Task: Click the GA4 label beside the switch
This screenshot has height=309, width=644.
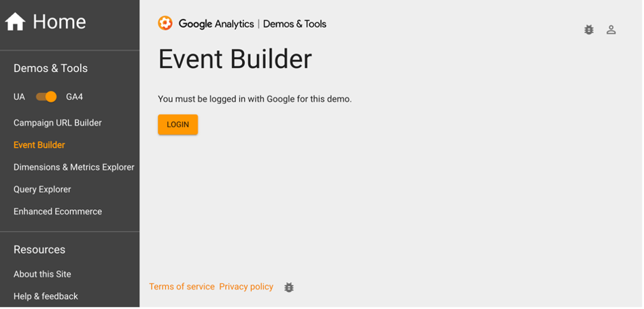Action: click(x=74, y=97)
